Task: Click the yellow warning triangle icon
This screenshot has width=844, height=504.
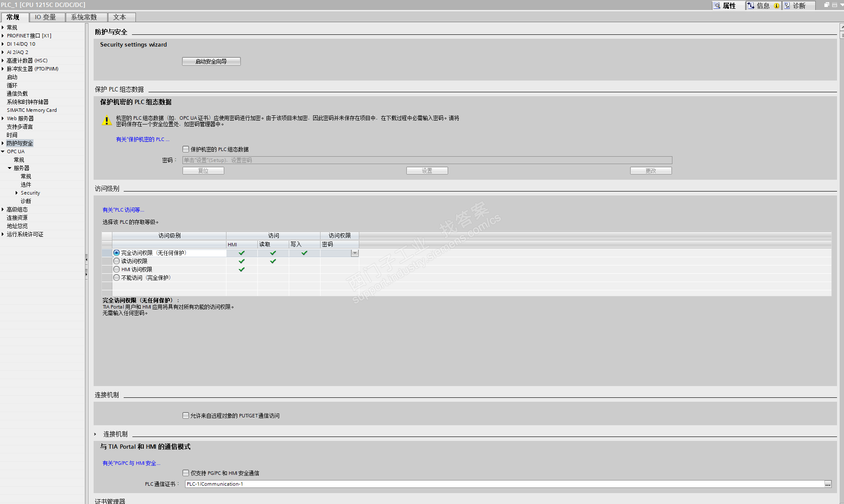Action: 107,121
